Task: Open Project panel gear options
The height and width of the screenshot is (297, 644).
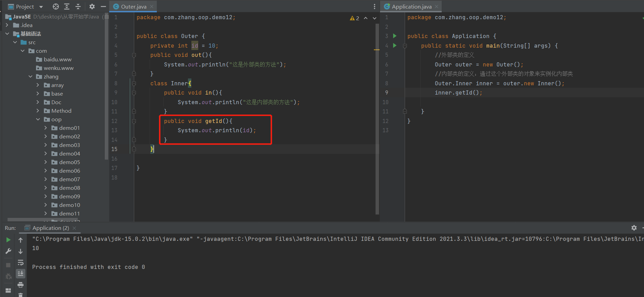Action: (92, 7)
